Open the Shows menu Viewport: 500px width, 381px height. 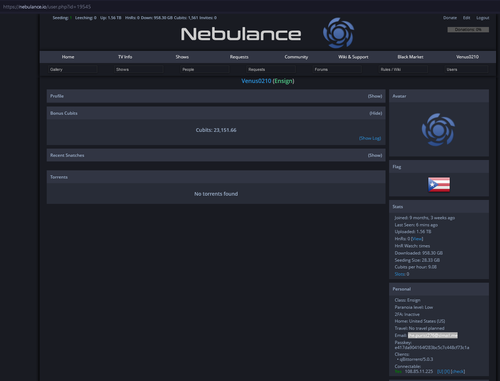click(182, 57)
